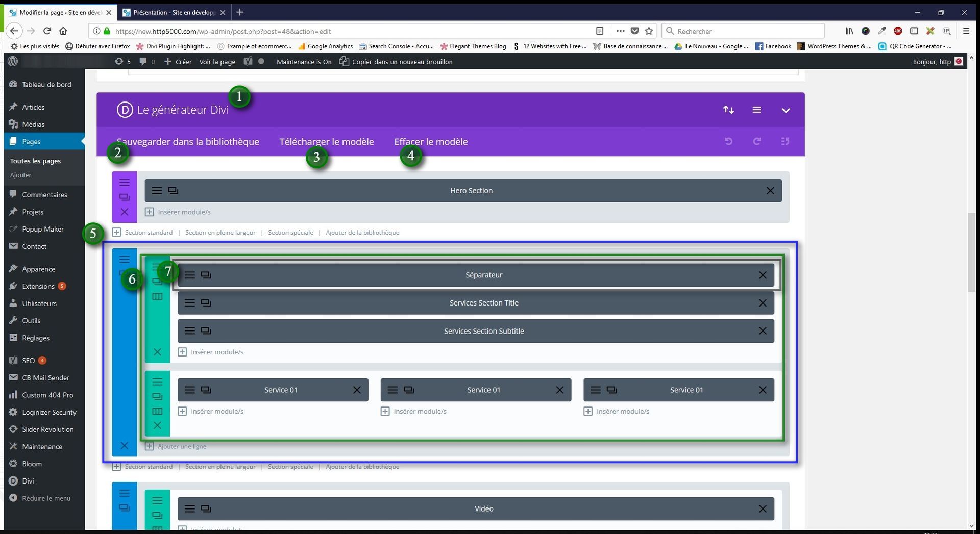980x534 pixels.
Task: Open Toutes les pages submenu item
Action: click(35, 161)
